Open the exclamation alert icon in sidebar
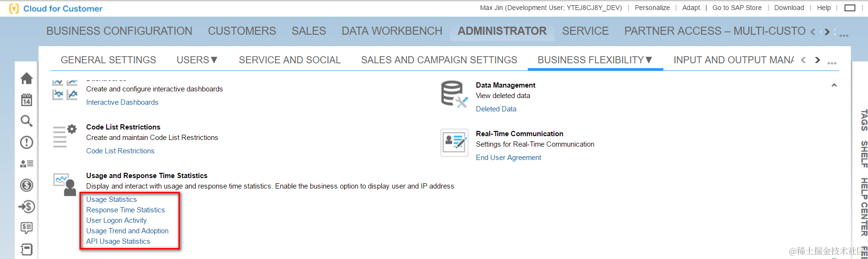Viewport: 868px width, 259px height. point(27,142)
